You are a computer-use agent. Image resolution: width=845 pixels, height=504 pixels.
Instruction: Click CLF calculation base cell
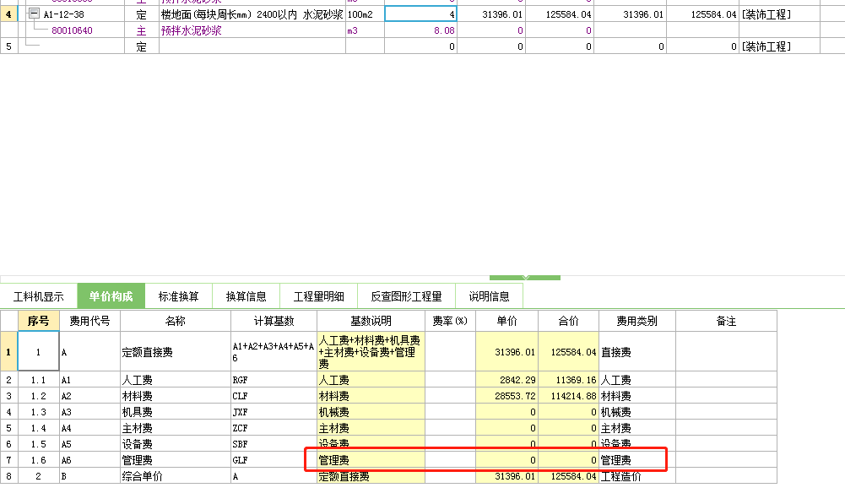[274, 396]
